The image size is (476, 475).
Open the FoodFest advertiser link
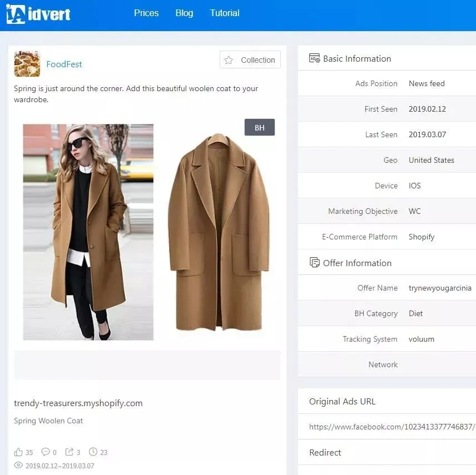pos(64,64)
